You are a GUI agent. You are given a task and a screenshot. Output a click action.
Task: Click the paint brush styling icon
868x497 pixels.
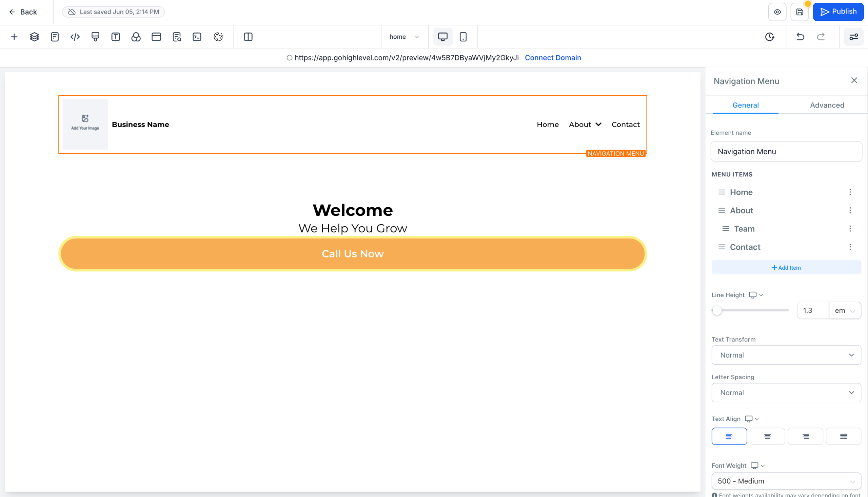pyautogui.click(x=95, y=37)
